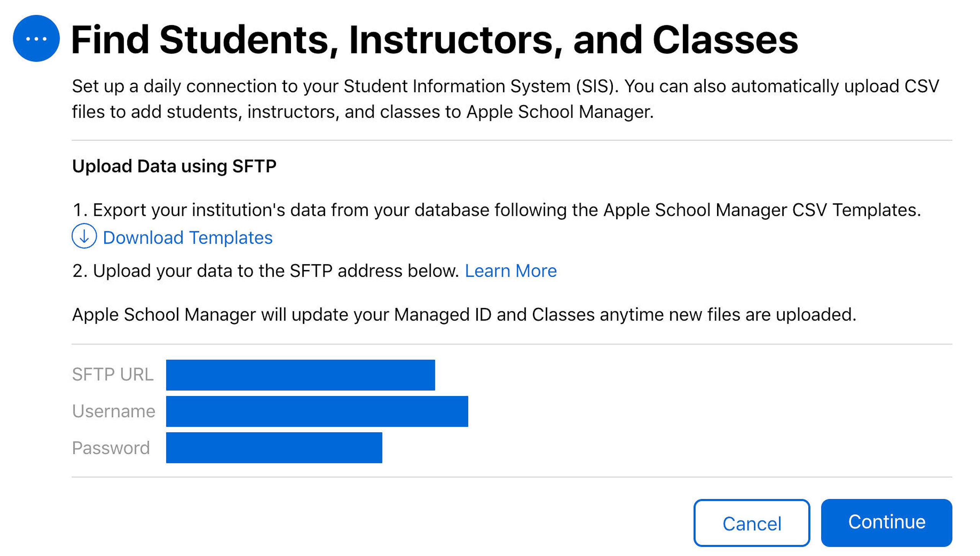Select the redacted Password value
The height and width of the screenshot is (556, 980).
coord(274,448)
